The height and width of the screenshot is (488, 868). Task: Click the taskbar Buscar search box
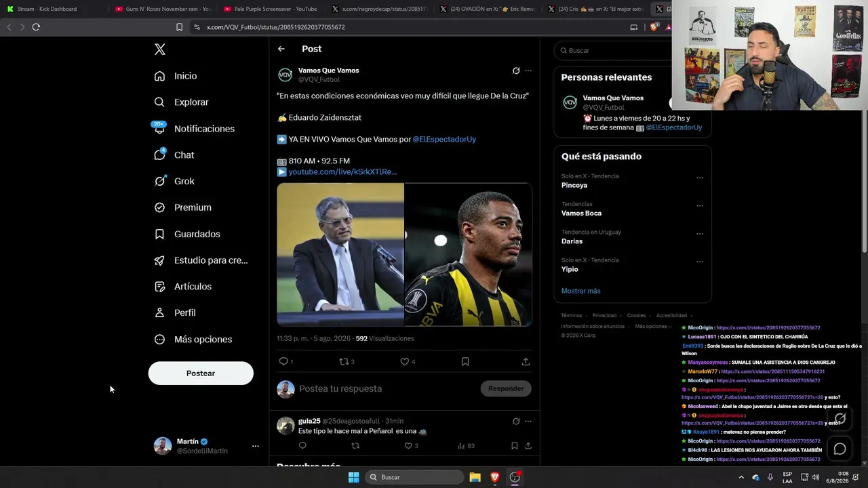(414, 477)
